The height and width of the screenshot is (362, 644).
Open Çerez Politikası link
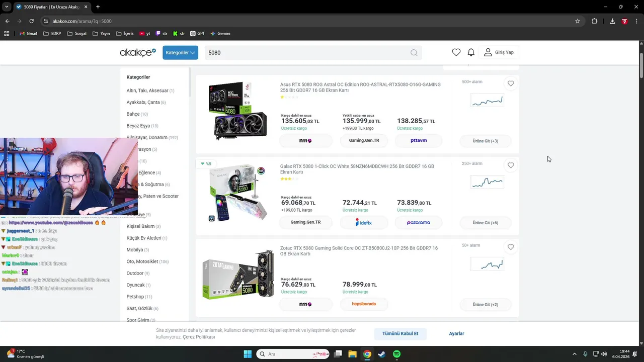point(199,337)
